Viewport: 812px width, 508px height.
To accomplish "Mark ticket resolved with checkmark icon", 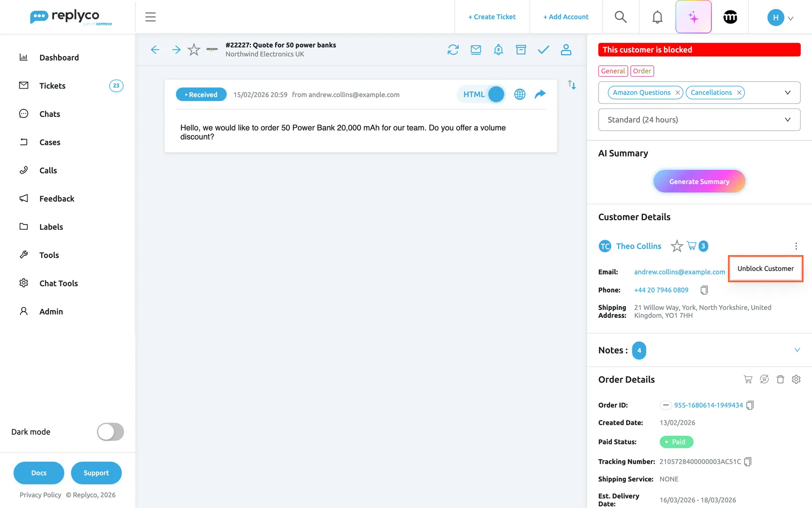I will click(543, 50).
